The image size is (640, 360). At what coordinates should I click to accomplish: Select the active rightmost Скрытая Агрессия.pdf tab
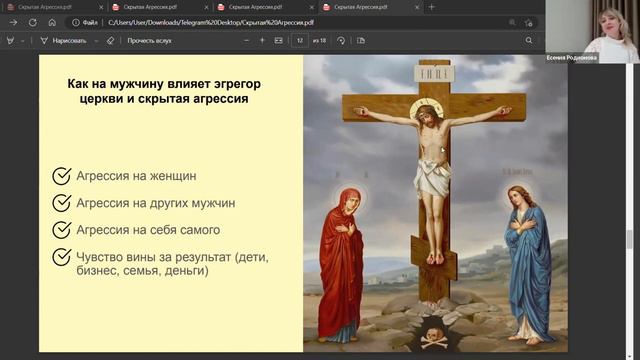point(371,7)
